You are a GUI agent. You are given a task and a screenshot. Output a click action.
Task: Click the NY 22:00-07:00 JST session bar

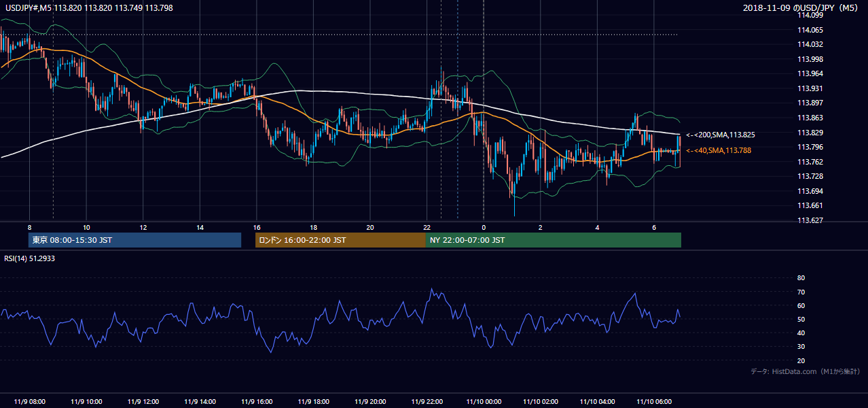pyautogui.click(x=554, y=240)
